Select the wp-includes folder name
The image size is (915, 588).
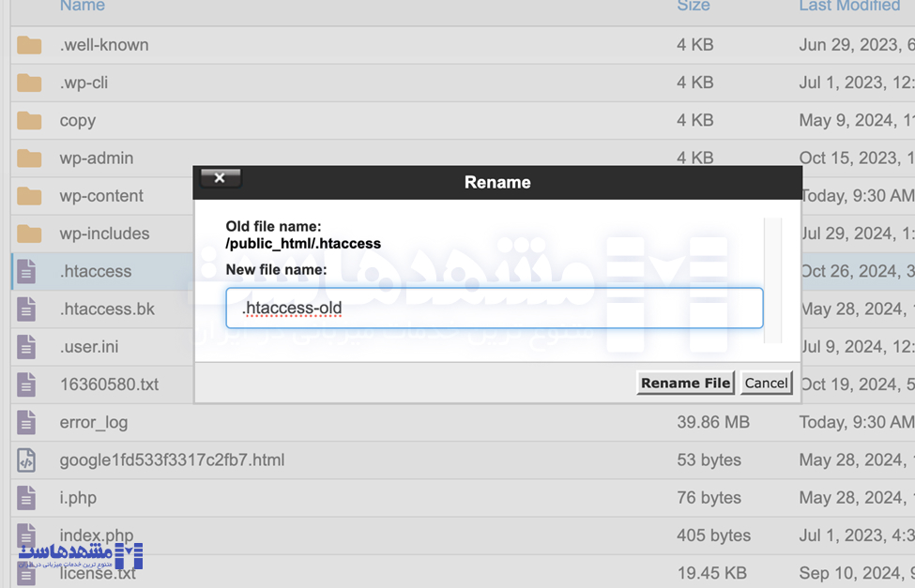click(x=104, y=234)
